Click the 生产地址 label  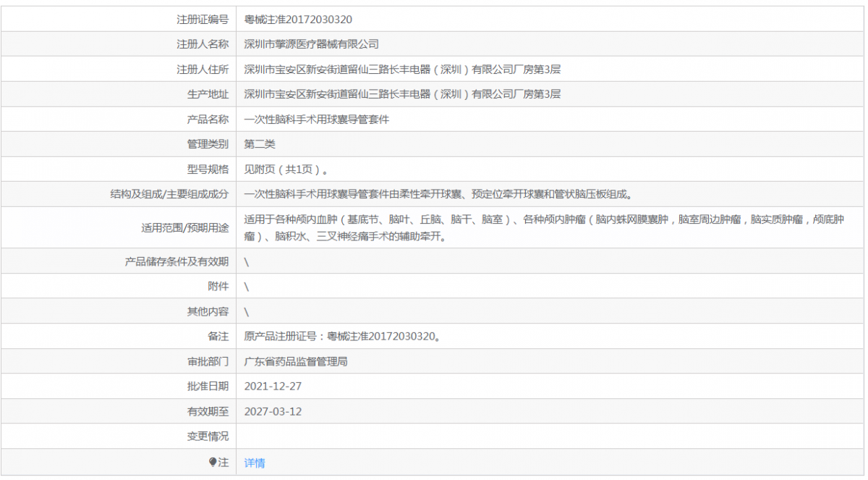pyautogui.click(x=208, y=94)
